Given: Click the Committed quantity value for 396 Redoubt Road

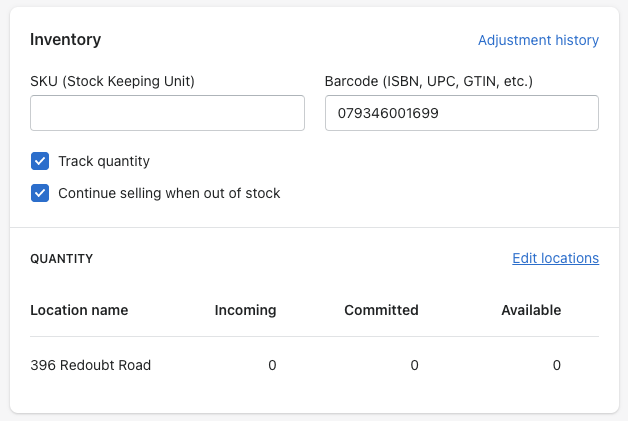Looking at the screenshot, I should pyautogui.click(x=414, y=365).
